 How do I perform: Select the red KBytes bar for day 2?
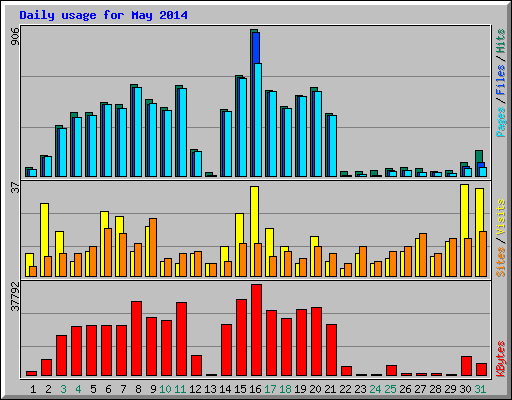[x=46, y=367]
